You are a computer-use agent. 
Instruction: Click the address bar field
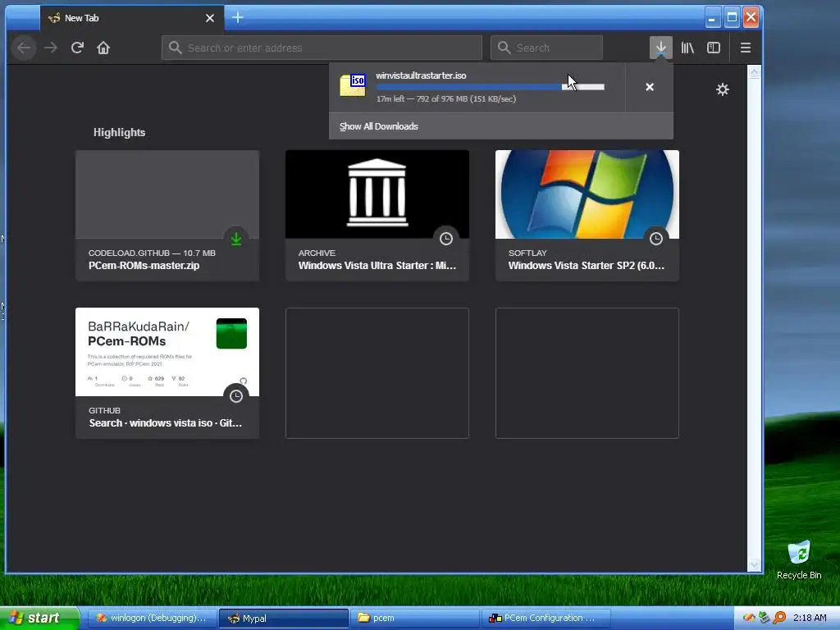(x=322, y=48)
